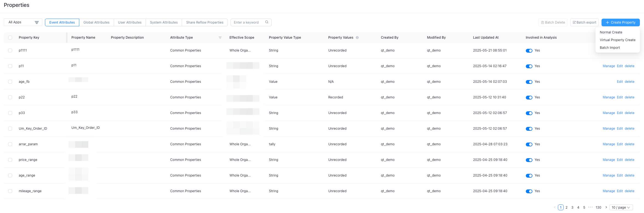Image resolution: width=644 pixels, height=213 pixels.
Task: Toggle Involved in Analysis for p33
Action: pos(529,113)
